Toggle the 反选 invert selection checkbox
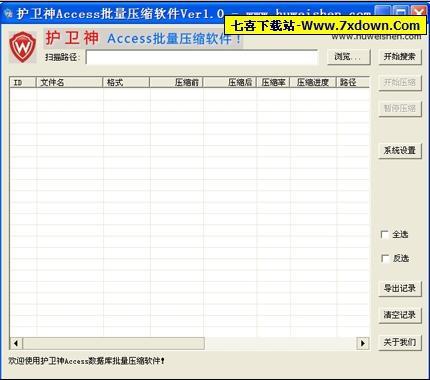Screen dimensions: 430x380 click(385, 258)
